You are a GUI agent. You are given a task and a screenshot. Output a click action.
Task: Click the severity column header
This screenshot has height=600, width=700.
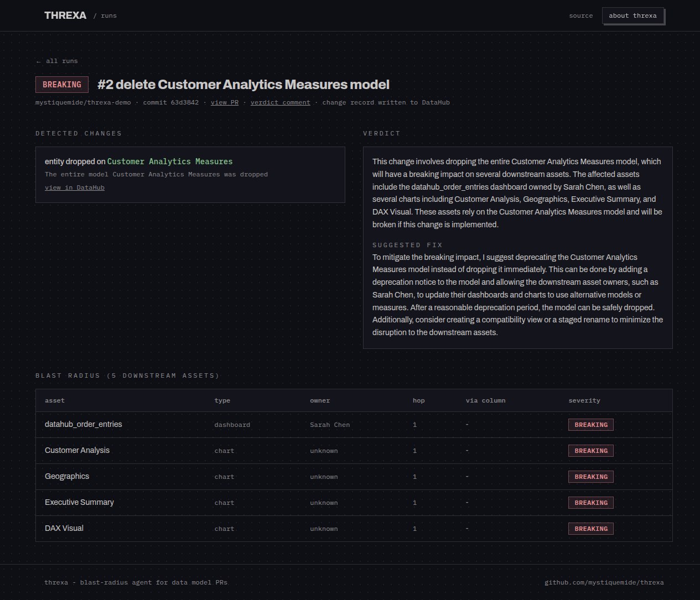tap(584, 400)
